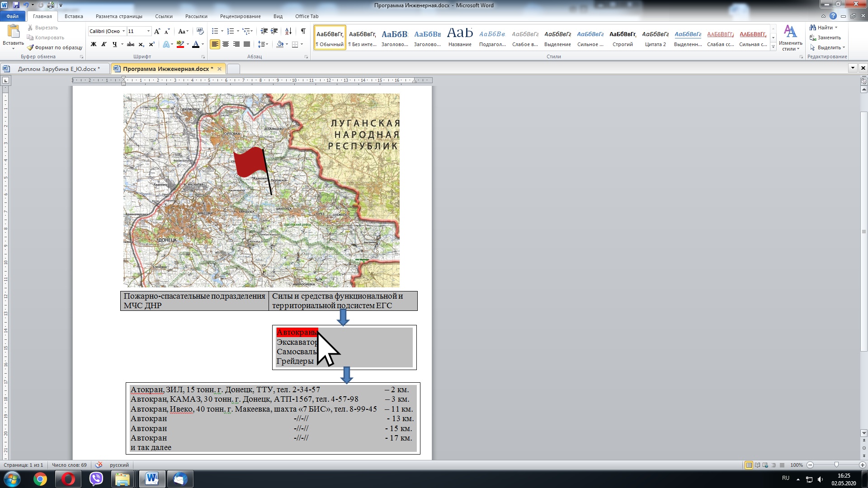This screenshot has width=868, height=488.
Task: Click Format Painter (Формат по образцу)
Action: (x=55, y=47)
